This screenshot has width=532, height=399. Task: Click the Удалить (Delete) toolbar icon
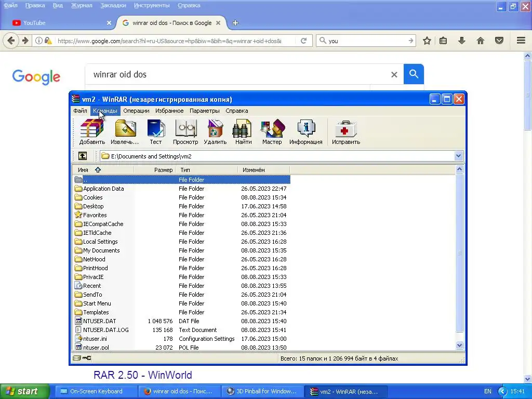coord(215,132)
